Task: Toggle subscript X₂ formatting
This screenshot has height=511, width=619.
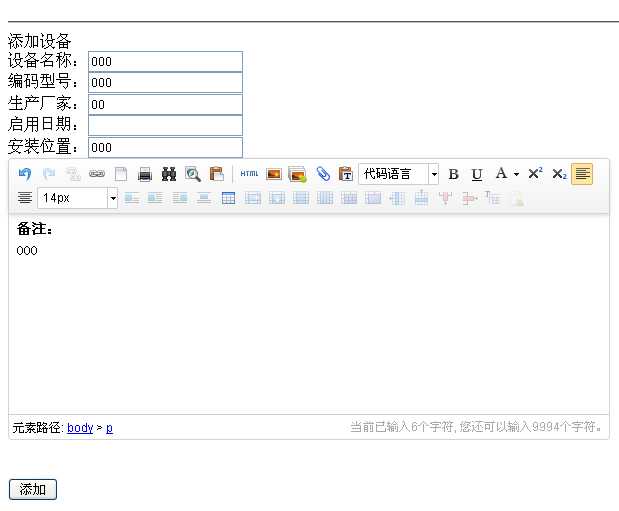Action: 559,174
